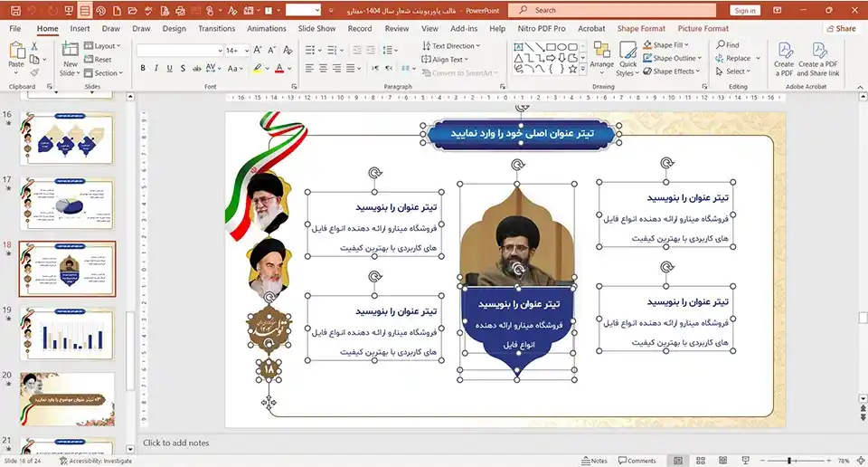Click Create a PDF and Share link

(x=818, y=59)
